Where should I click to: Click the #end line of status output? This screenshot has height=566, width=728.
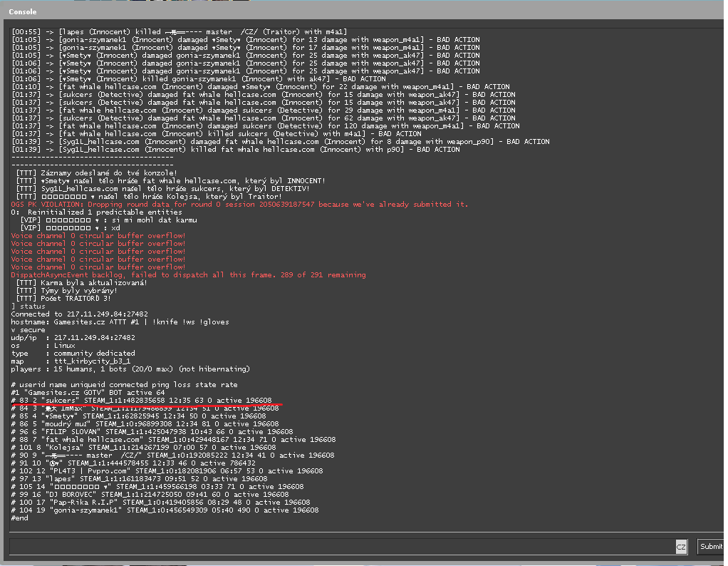20,518
